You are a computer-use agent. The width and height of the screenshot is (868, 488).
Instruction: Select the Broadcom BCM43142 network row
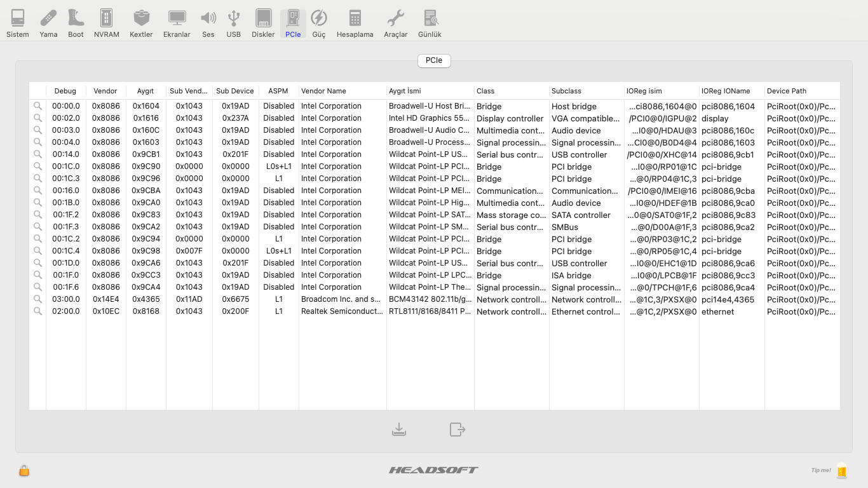click(343, 299)
